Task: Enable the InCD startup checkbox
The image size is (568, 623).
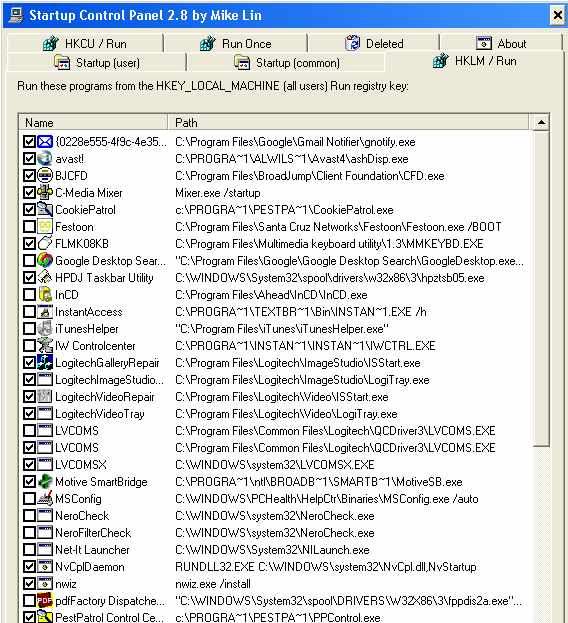Action: pyautogui.click(x=29, y=295)
